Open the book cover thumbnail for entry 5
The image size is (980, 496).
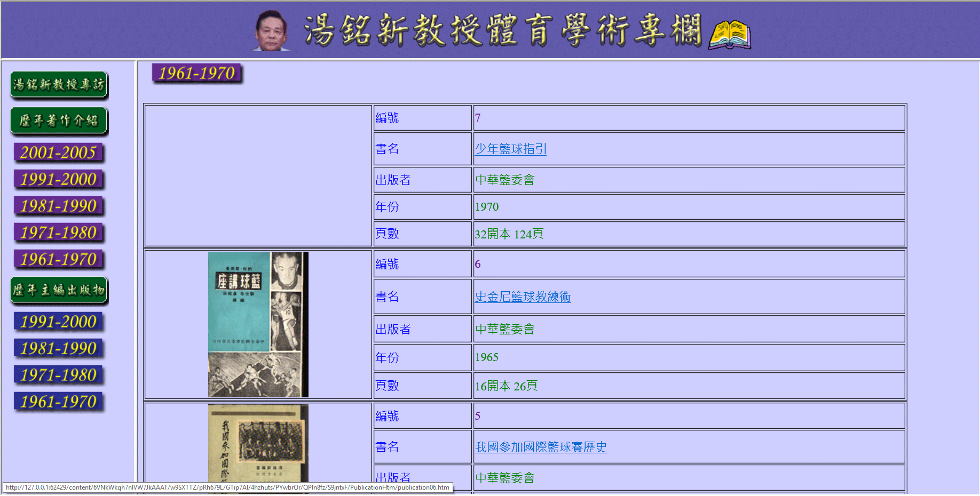pyautogui.click(x=258, y=444)
